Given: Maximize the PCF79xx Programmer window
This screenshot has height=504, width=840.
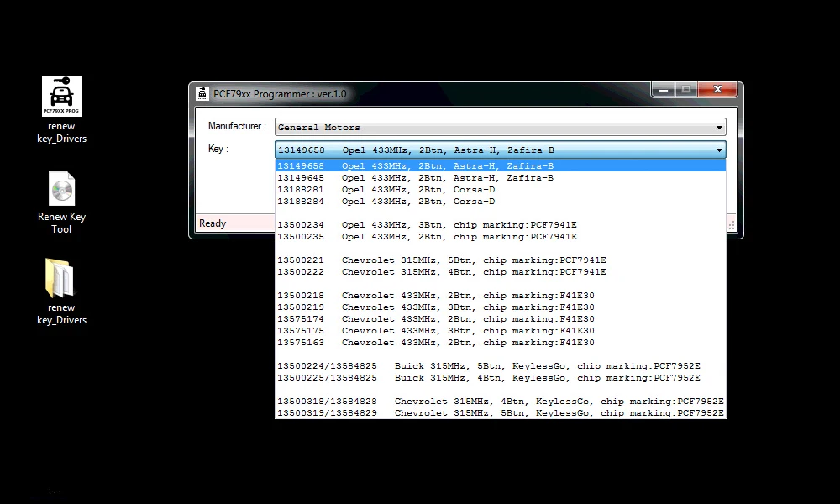Looking at the screenshot, I should (685, 89).
